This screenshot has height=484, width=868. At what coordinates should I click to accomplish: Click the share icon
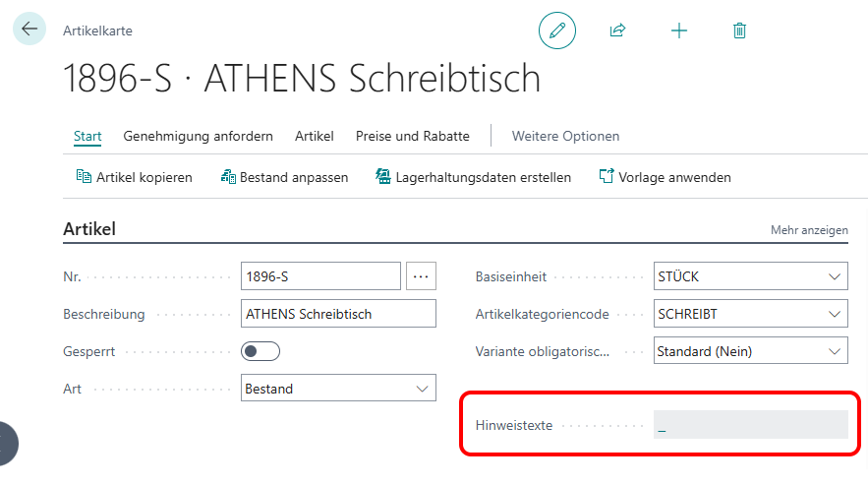[x=617, y=30]
